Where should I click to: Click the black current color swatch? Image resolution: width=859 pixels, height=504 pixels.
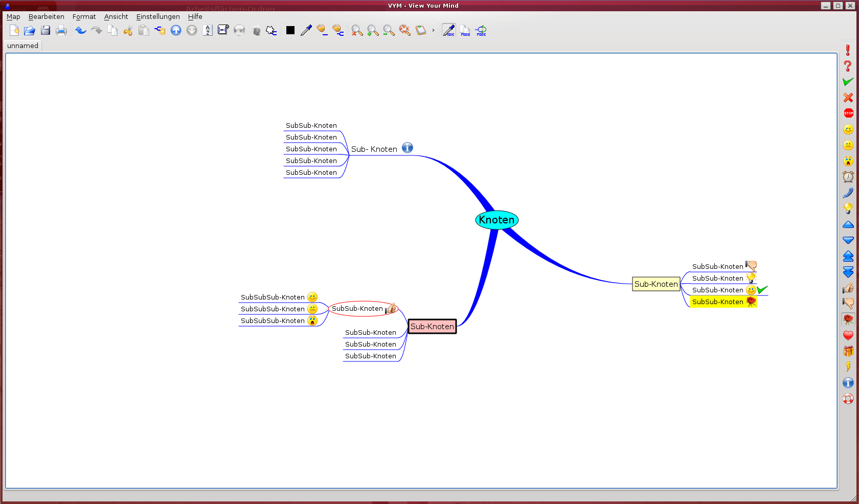coord(290,31)
